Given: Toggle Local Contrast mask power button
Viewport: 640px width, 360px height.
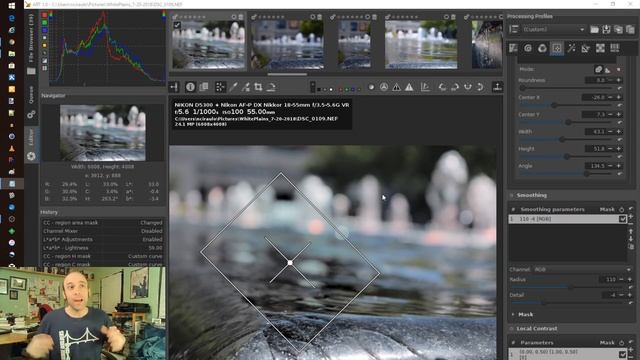Looking at the screenshot, I should click(622, 343).
